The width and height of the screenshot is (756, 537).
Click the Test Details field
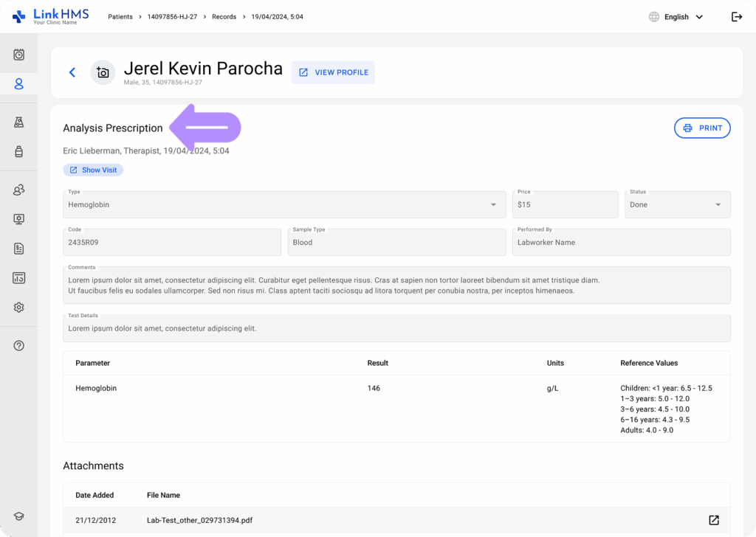(x=396, y=328)
